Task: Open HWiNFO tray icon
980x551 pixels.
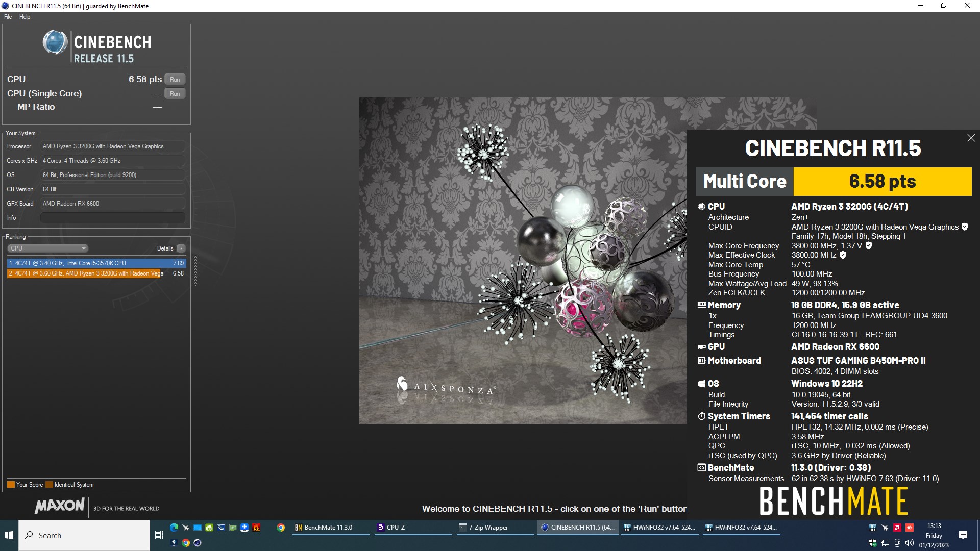Action: tap(873, 528)
